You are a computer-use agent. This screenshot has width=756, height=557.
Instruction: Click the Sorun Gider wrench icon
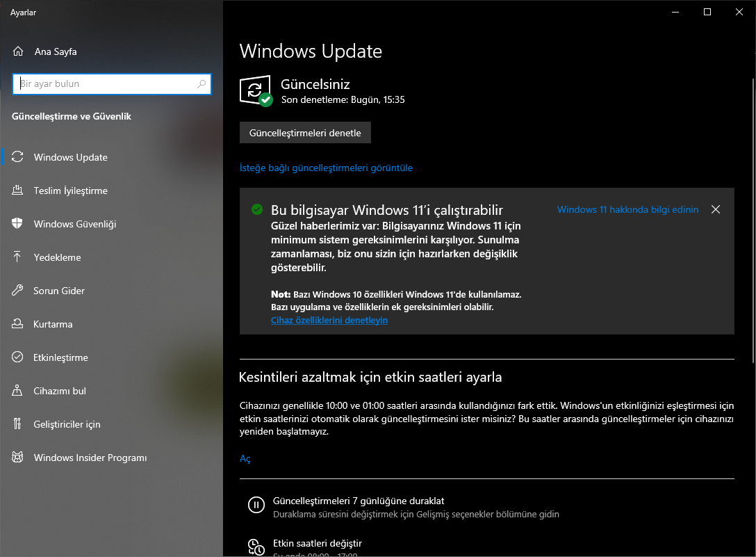tap(17, 290)
